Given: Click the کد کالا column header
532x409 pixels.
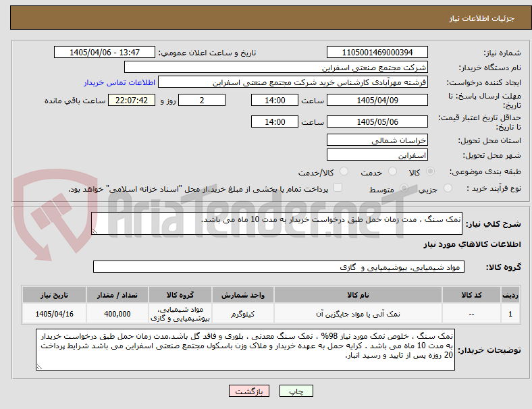Looking at the screenshot, I should pos(471,295).
